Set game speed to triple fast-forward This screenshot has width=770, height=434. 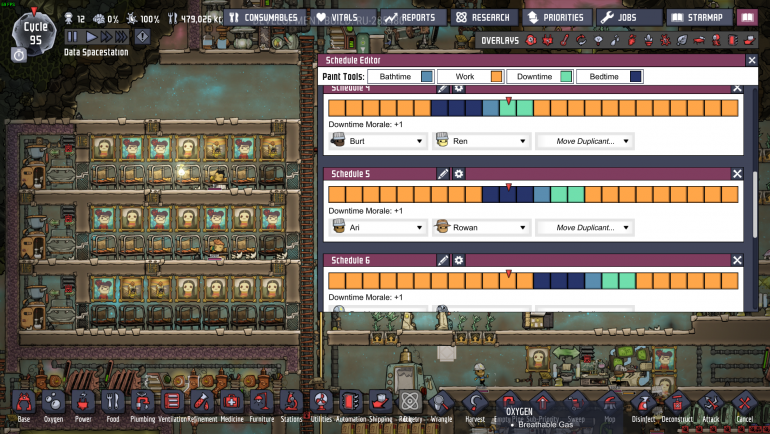pos(121,36)
